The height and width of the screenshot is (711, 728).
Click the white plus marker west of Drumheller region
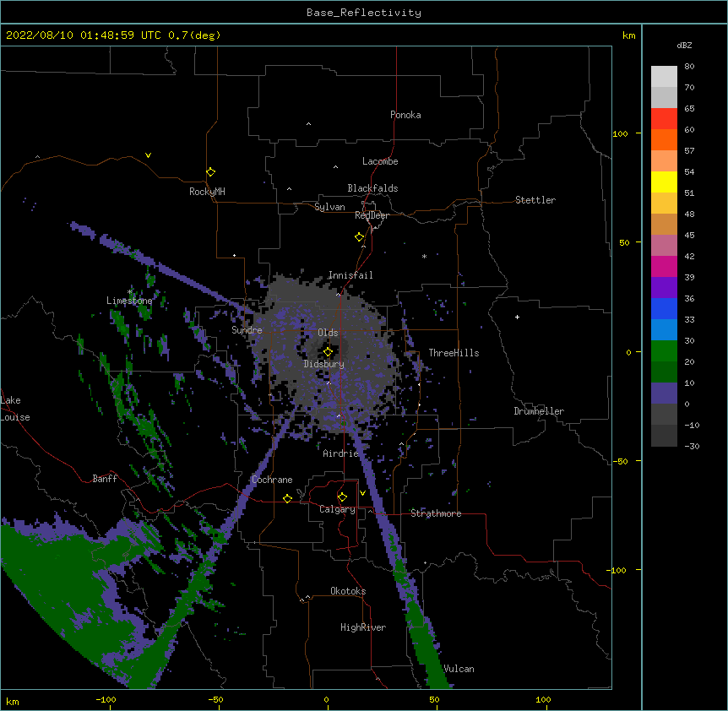coord(517,317)
